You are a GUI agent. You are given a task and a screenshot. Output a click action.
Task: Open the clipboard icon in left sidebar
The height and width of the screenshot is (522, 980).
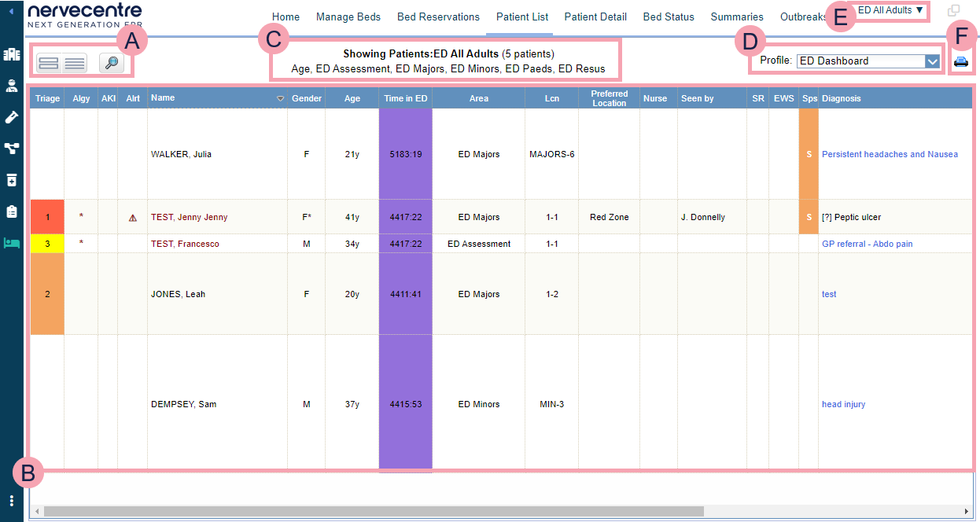pyautogui.click(x=12, y=211)
